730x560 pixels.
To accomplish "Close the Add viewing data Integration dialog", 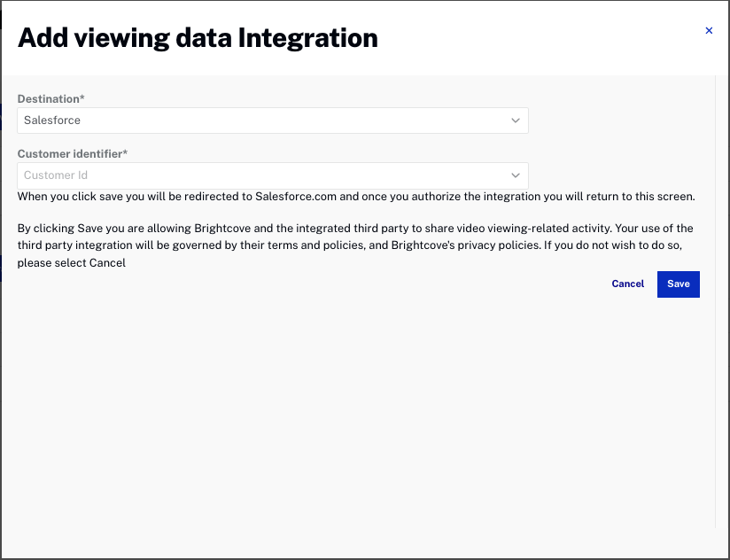I will pos(709,30).
